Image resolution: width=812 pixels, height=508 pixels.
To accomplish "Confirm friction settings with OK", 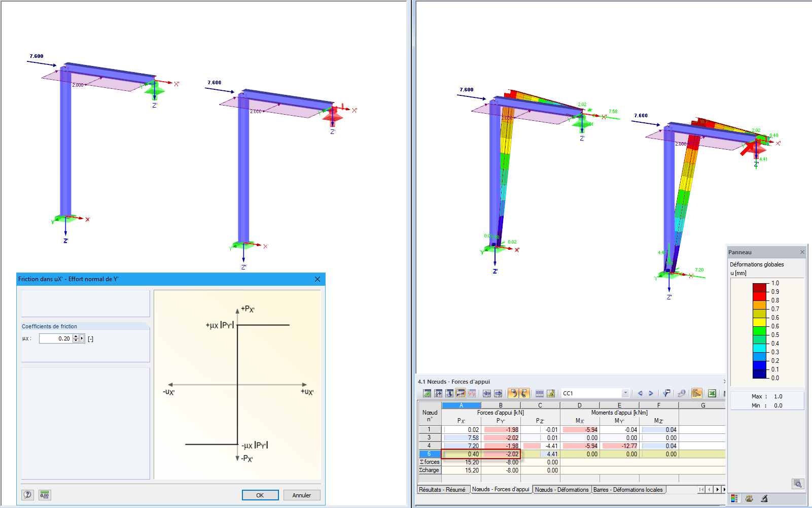I will 260,495.
